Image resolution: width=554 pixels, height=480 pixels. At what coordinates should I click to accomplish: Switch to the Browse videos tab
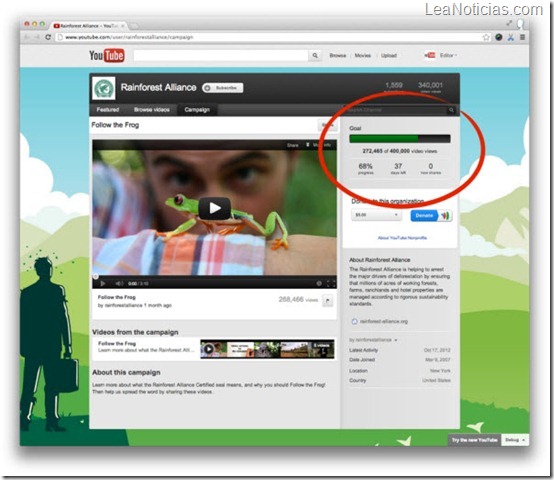pos(152,109)
